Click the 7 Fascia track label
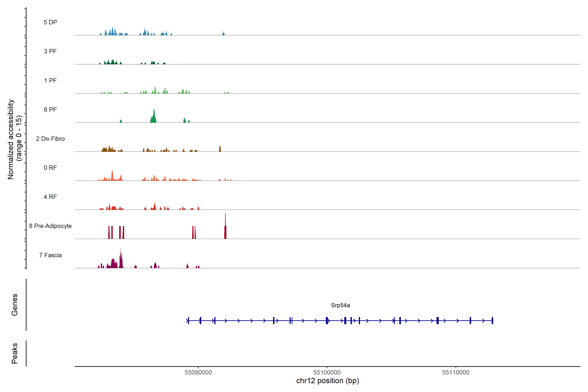The height and width of the screenshot is (392, 588). 50,255
